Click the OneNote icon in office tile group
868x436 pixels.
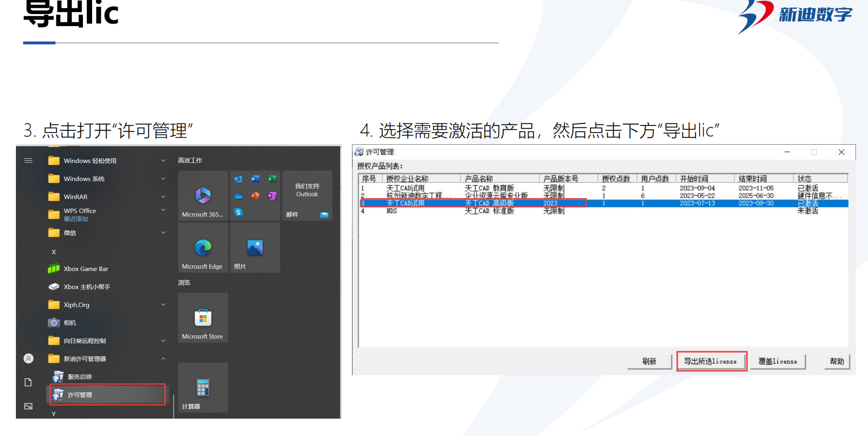[x=272, y=196]
